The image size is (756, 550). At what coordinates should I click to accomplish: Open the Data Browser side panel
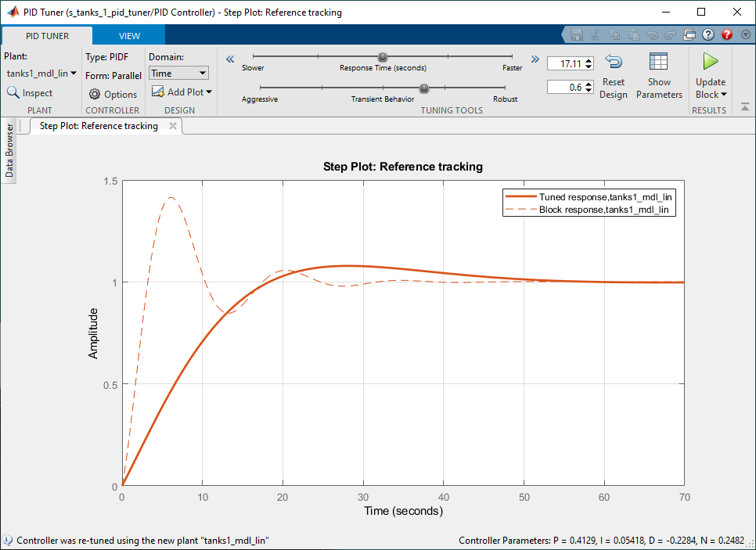pyautogui.click(x=9, y=150)
